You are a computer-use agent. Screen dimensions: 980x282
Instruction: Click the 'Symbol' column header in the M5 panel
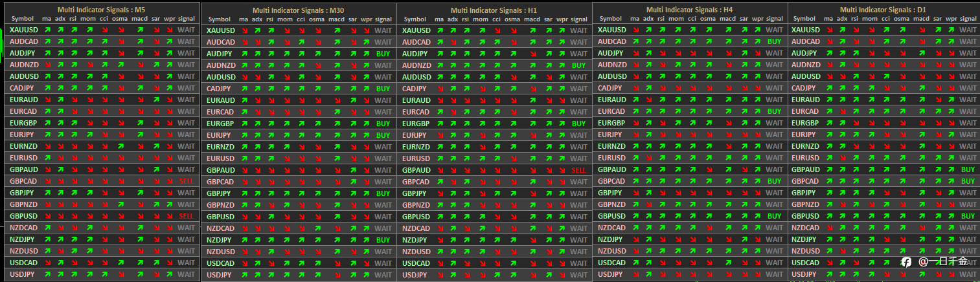tap(23, 19)
